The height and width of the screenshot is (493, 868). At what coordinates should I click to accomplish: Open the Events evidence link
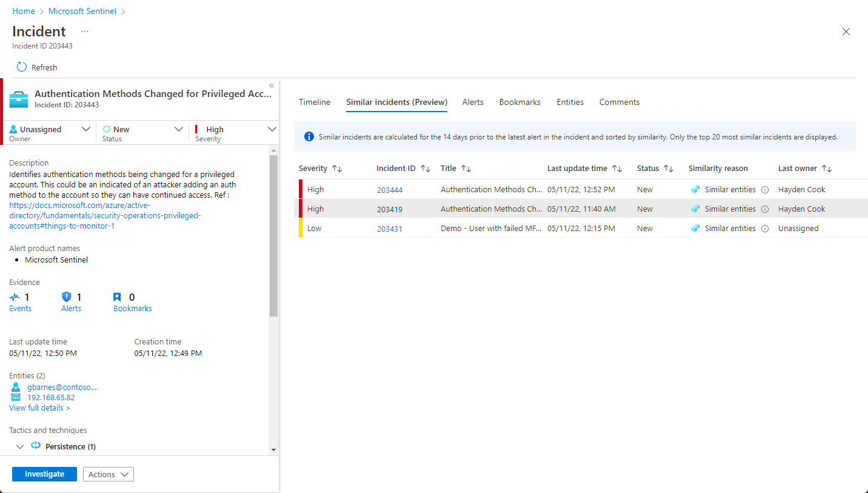20,308
